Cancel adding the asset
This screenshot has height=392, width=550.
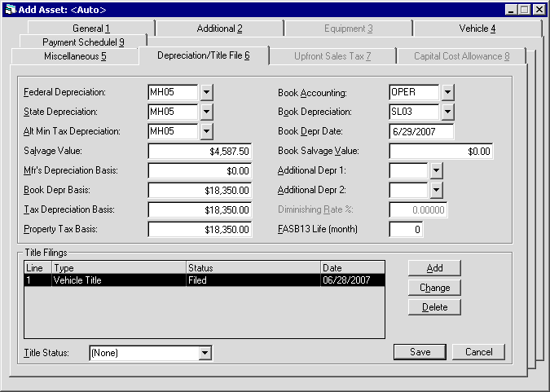point(478,352)
